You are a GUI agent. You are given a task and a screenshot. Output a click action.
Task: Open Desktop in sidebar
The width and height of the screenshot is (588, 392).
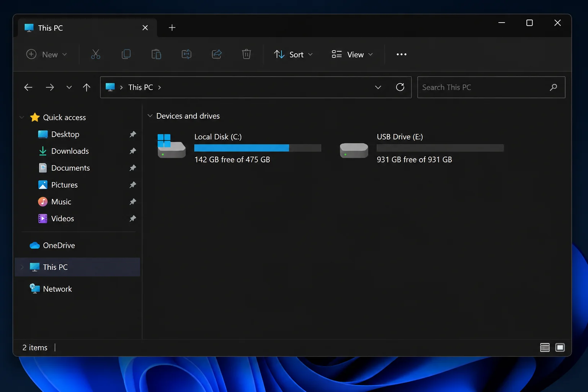(x=65, y=134)
